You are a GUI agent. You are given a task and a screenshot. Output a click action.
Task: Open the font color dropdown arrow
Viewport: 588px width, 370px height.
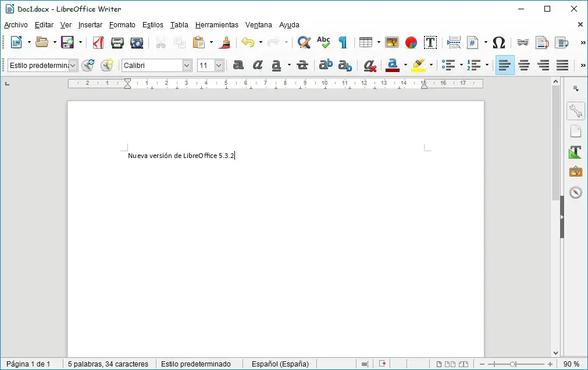pos(406,65)
